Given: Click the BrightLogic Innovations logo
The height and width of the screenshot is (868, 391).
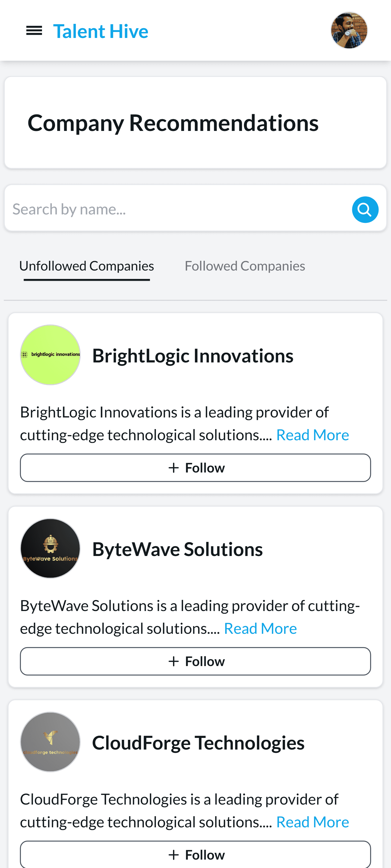Looking at the screenshot, I should coord(50,355).
